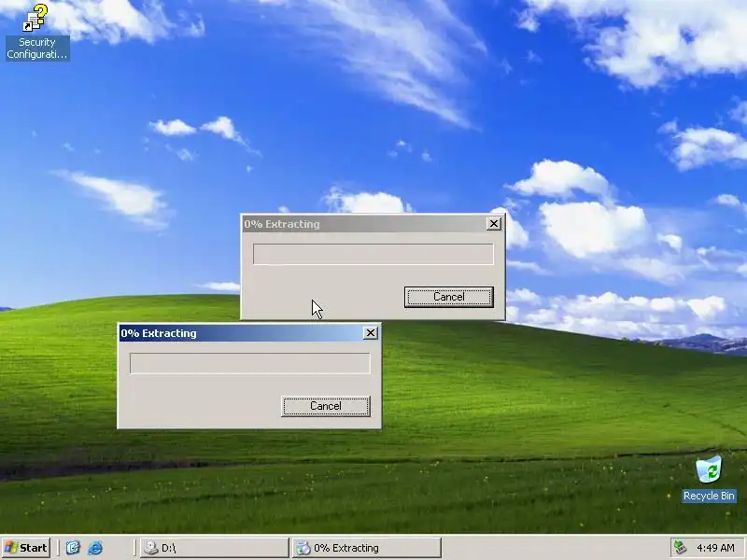
Task: Select the Recycle Bin desktop icon
Action: point(709,479)
